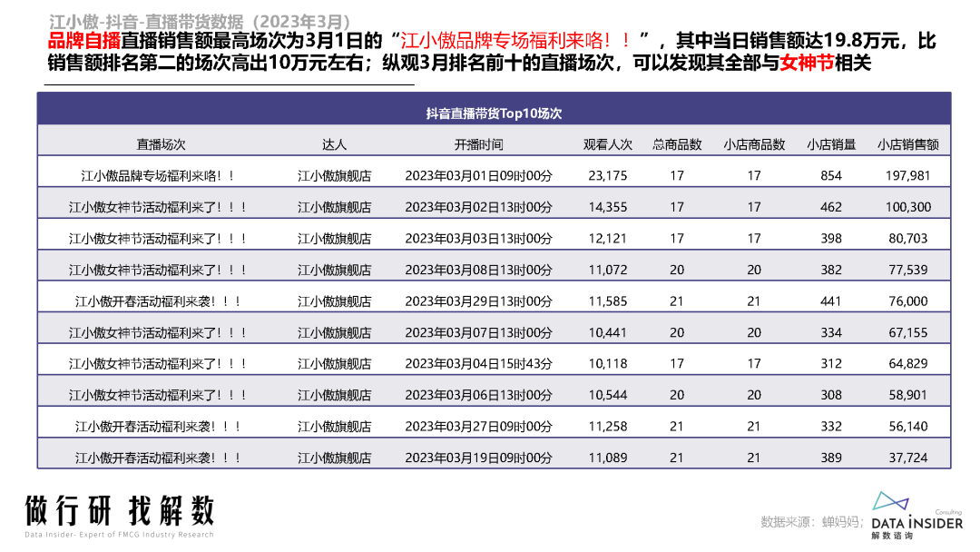
Task: Click the 小店商品数 column header
Action: 754,144
